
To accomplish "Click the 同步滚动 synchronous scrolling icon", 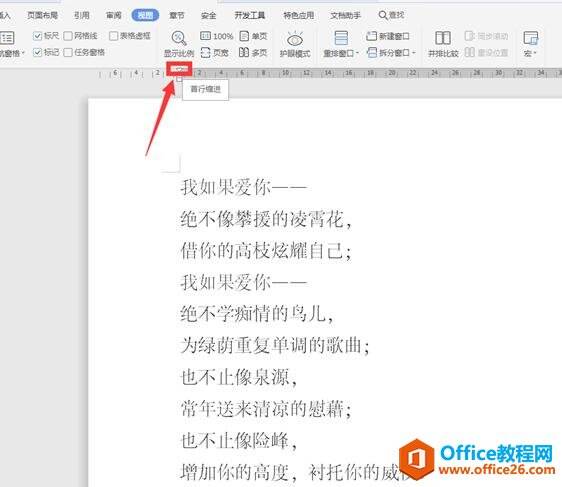I will pos(469,36).
